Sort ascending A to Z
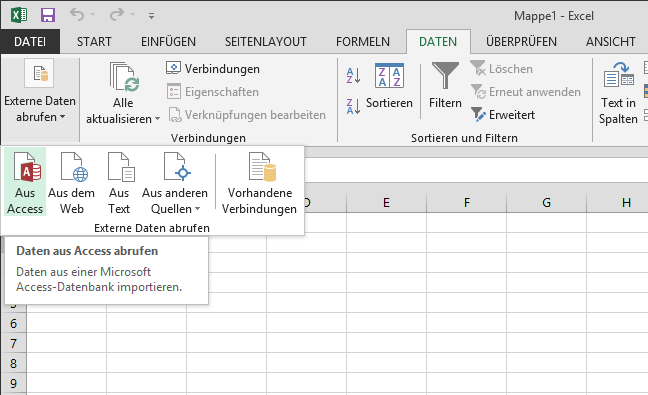648x395 pixels. click(x=353, y=76)
